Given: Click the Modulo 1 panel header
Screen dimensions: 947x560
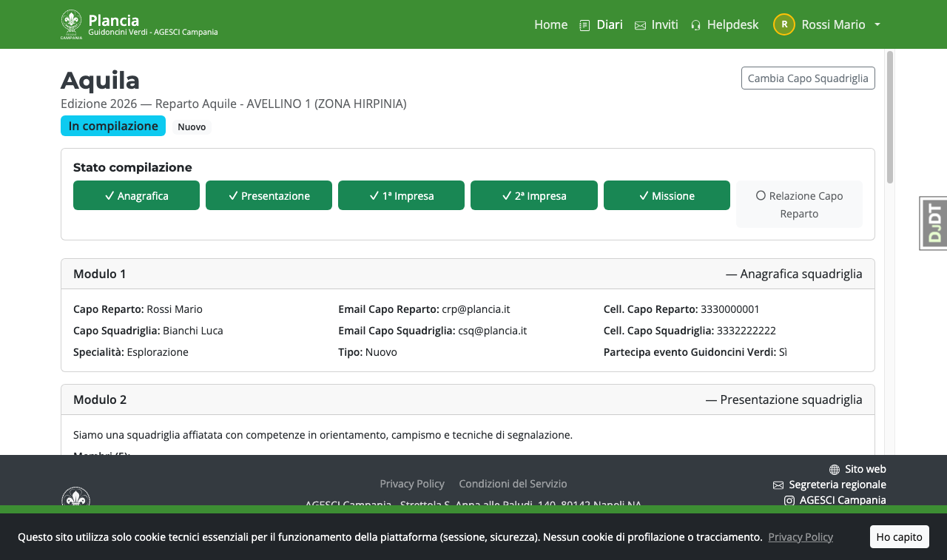Looking at the screenshot, I should click(x=468, y=274).
